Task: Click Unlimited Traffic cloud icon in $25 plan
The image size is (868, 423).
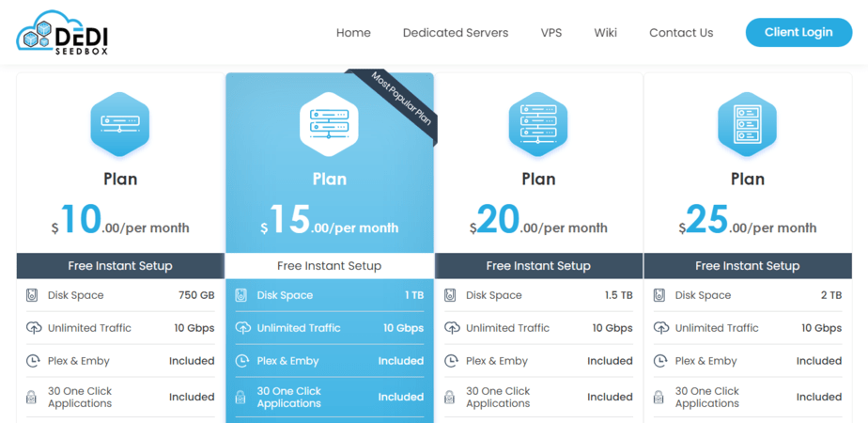Action: pyautogui.click(x=660, y=328)
